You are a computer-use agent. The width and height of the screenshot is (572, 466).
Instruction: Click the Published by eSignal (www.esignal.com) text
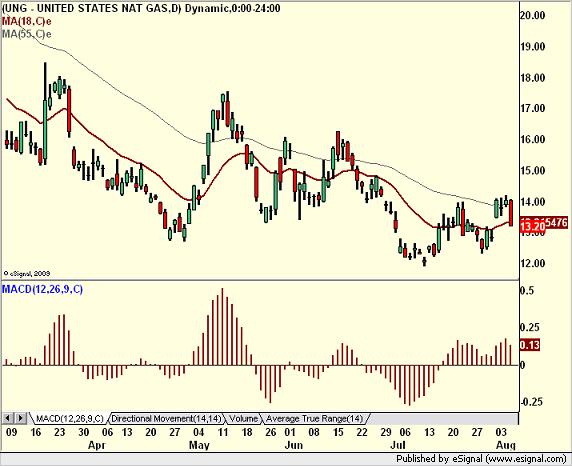[481, 459]
